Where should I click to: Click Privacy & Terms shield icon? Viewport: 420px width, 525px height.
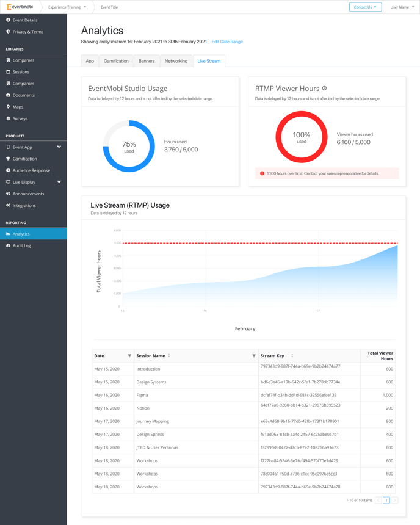(x=8, y=32)
